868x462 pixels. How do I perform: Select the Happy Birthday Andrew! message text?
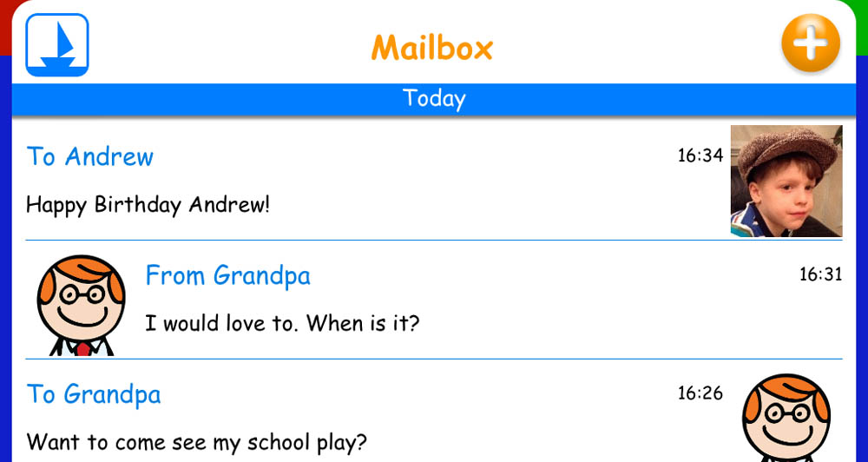pos(148,205)
